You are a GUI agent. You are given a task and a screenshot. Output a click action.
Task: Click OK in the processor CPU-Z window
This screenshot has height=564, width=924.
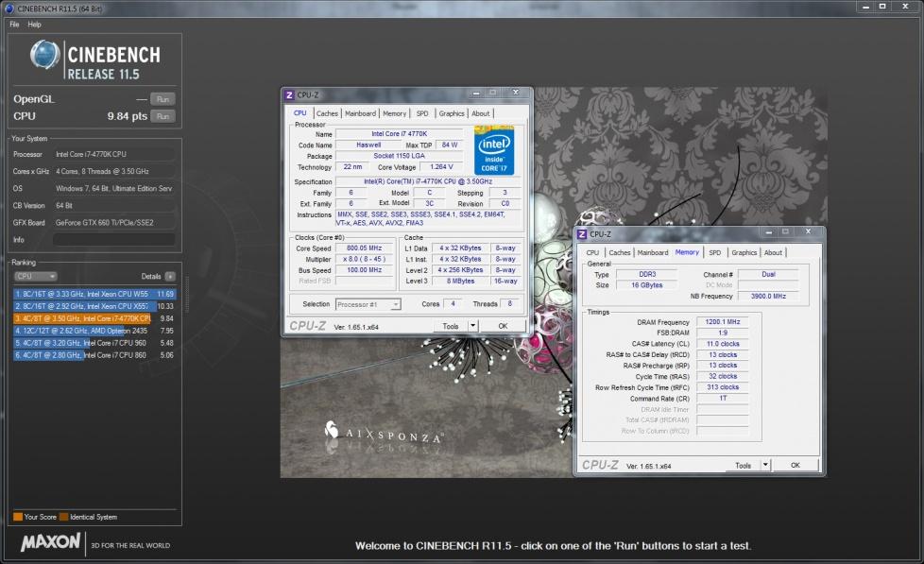point(503,326)
